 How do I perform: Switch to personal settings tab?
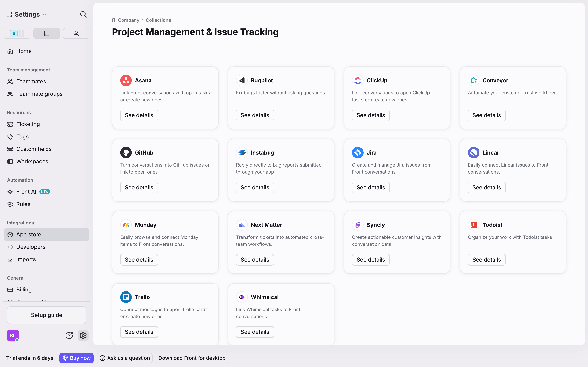coord(76,33)
